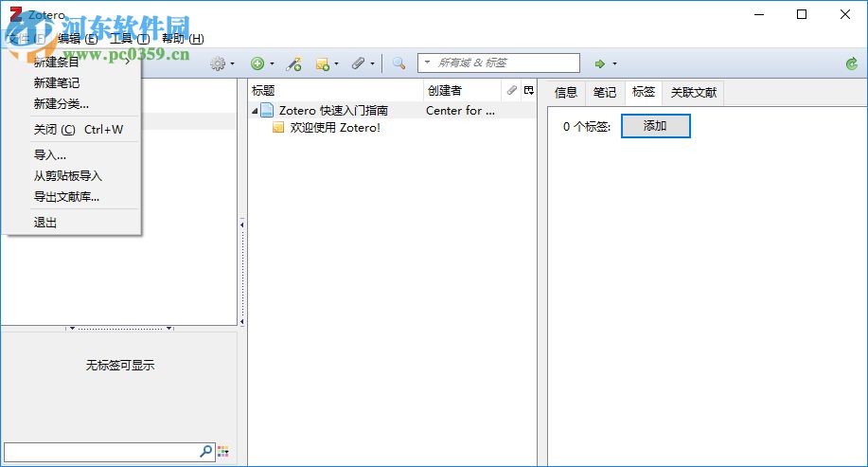Image resolution: width=868 pixels, height=467 pixels.
Task: Click the Center for ... creator cell
Action: [x=461, y=110]
